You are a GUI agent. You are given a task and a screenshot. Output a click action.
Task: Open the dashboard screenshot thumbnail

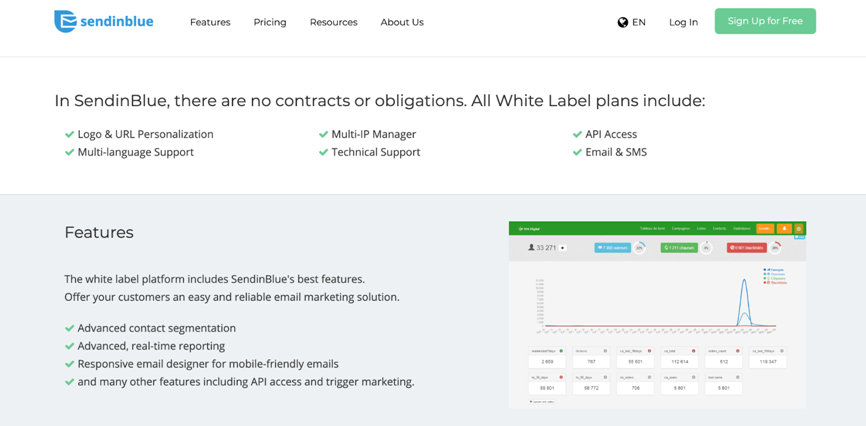657,315
